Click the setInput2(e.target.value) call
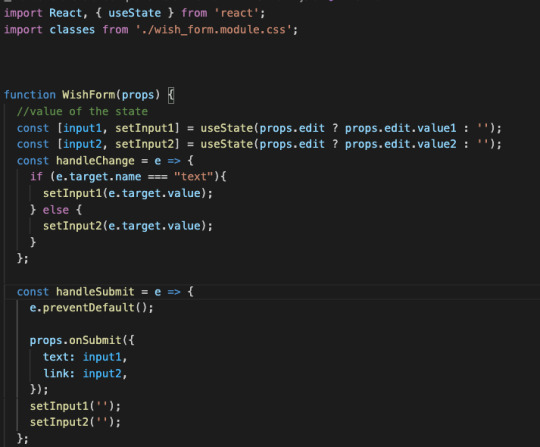Viewport: 540px width, 447px height. pyautogui.click(x=128, y=226)
